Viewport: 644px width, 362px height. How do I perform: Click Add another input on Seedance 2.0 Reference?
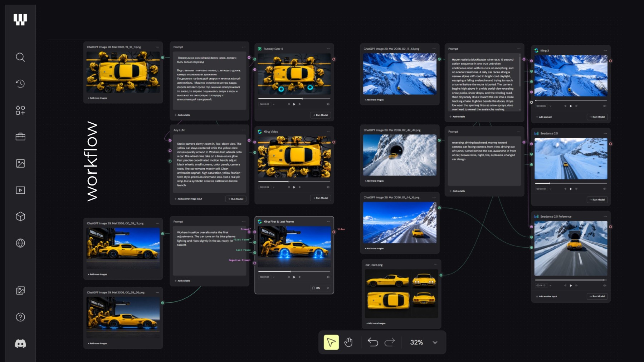546,297
